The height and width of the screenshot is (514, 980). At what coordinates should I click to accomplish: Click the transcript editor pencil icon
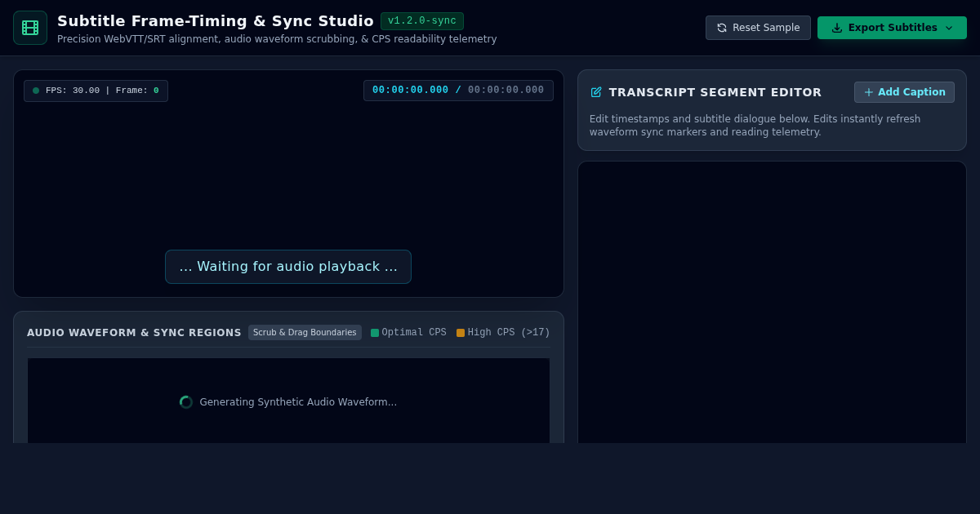coord(596,92)
